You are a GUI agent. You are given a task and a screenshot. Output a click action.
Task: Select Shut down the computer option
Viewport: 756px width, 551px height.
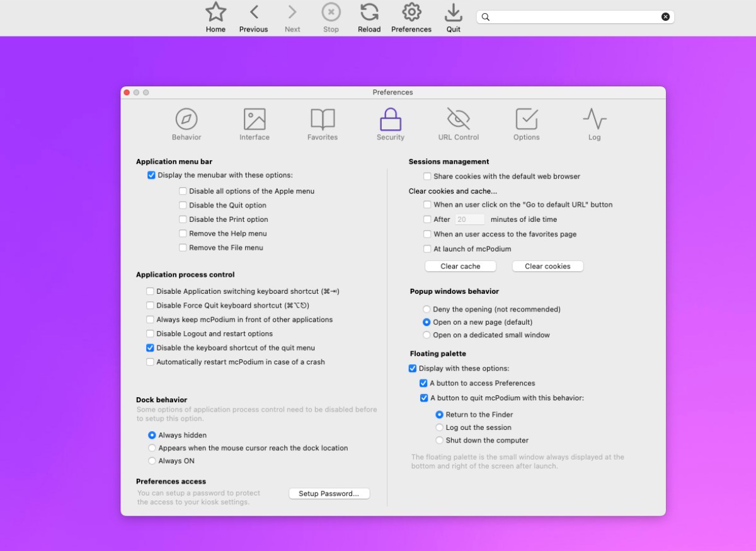pos(439,441)
